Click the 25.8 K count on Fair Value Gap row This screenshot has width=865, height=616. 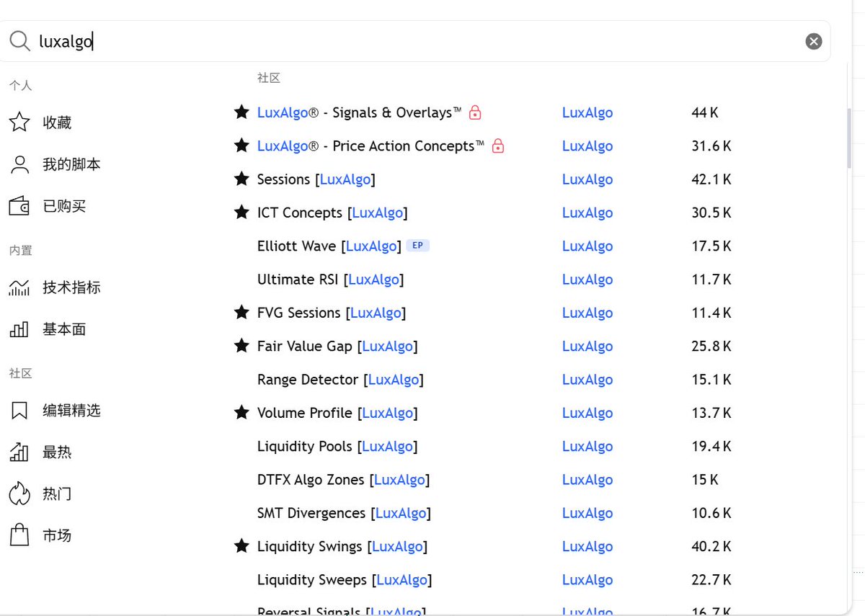(x=711, y=347)
